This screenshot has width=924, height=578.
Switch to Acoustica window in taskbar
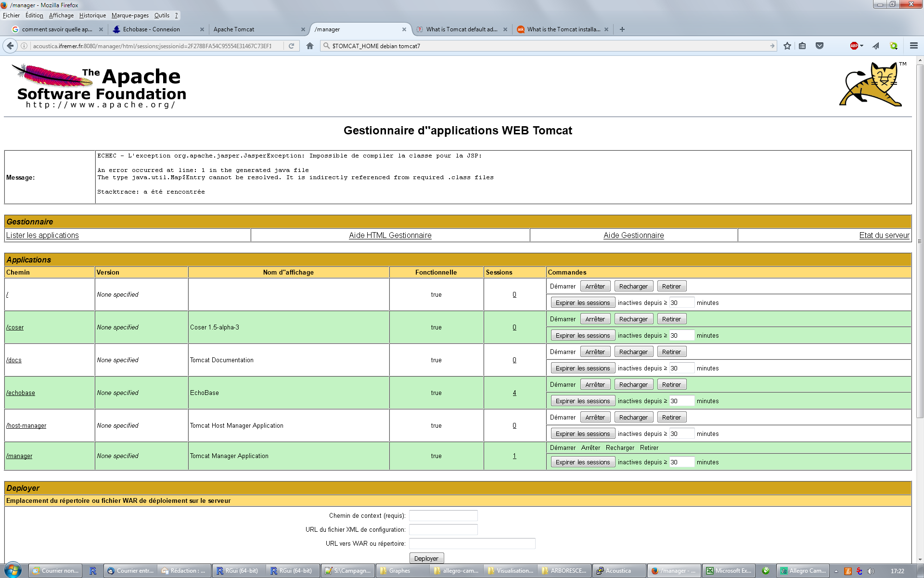(x=619, y=571)
